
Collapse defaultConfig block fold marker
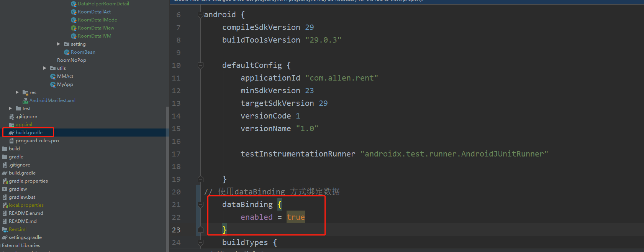200,66
